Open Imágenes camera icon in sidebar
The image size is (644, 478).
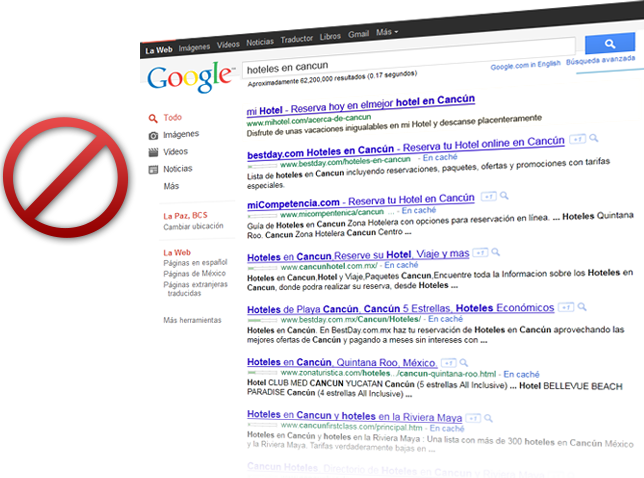click(x=153, y=136)
